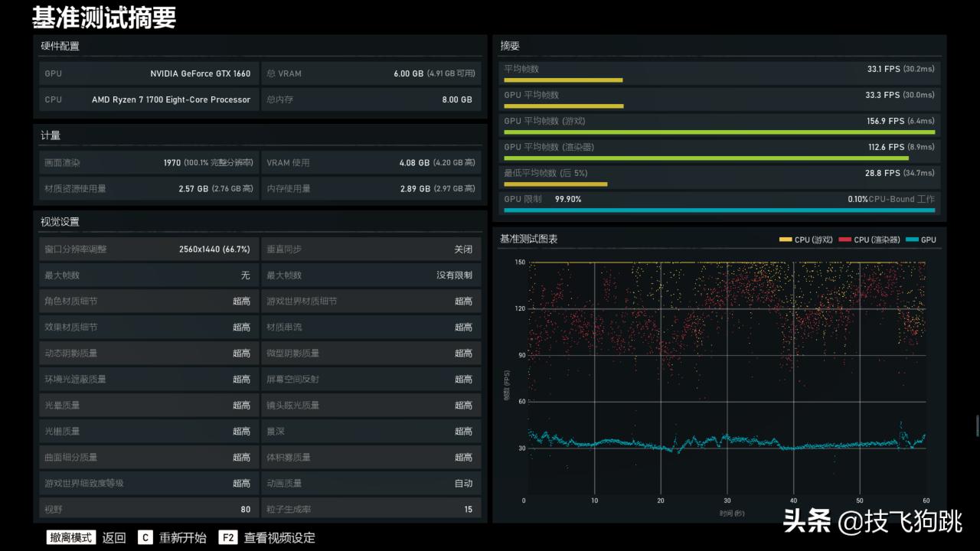
Task: Select the 角色材质细节 setting row
Action: [x=147, y=302]
